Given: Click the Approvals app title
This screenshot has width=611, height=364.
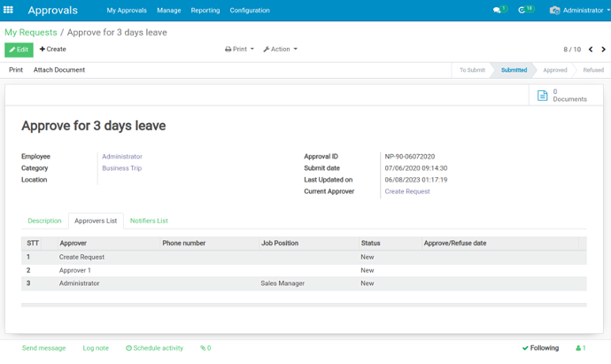Looking at the screenshot, I should click(52, 10).
